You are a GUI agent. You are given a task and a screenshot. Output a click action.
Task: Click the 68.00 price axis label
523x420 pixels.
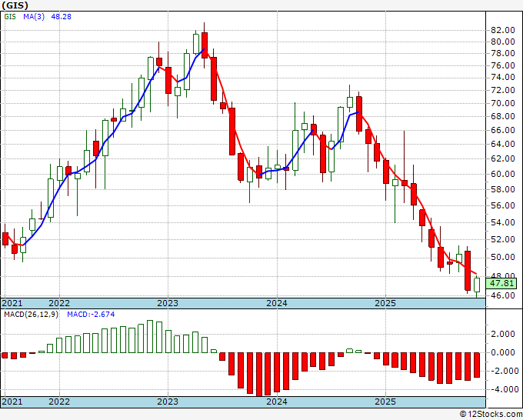[503, 116]
